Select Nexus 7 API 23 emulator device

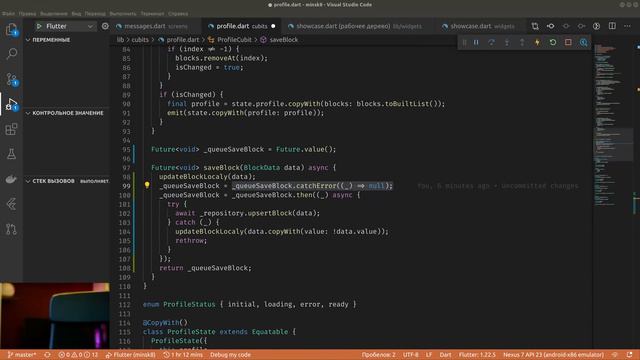point(553,355)
